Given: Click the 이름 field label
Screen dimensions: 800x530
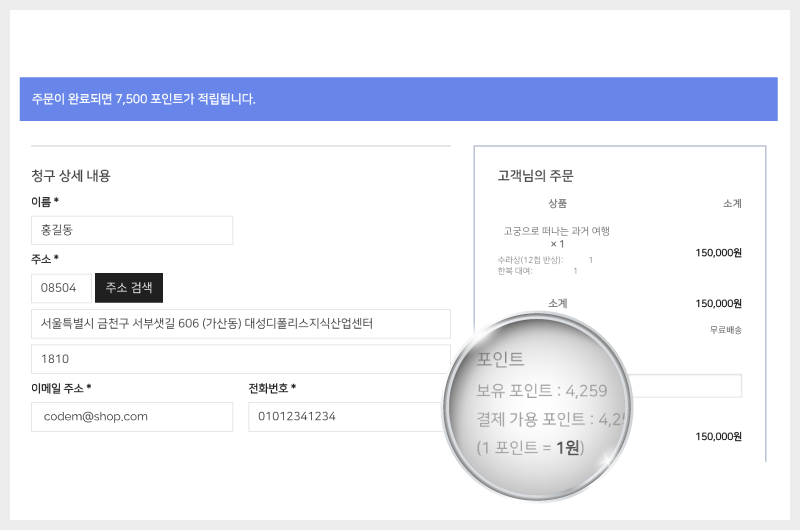Looking at the screenshot, I should tap(45, 202).
